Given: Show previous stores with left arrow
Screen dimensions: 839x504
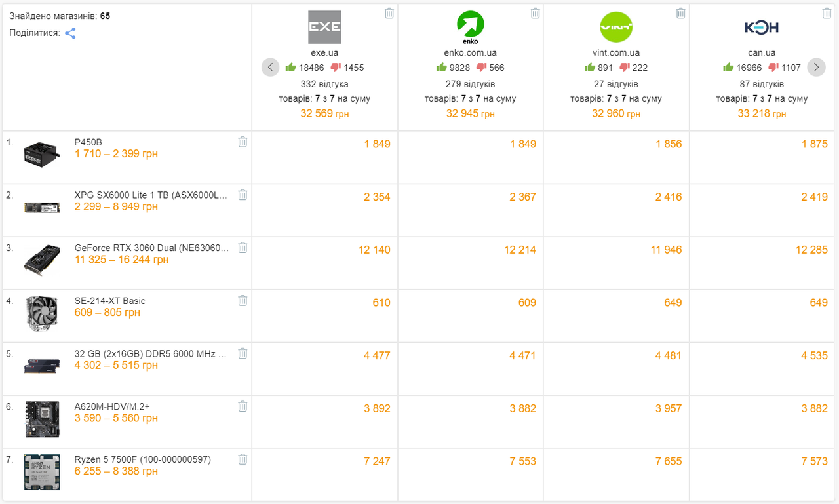Looking at the screenshot, I should click(x=271, y=68).
